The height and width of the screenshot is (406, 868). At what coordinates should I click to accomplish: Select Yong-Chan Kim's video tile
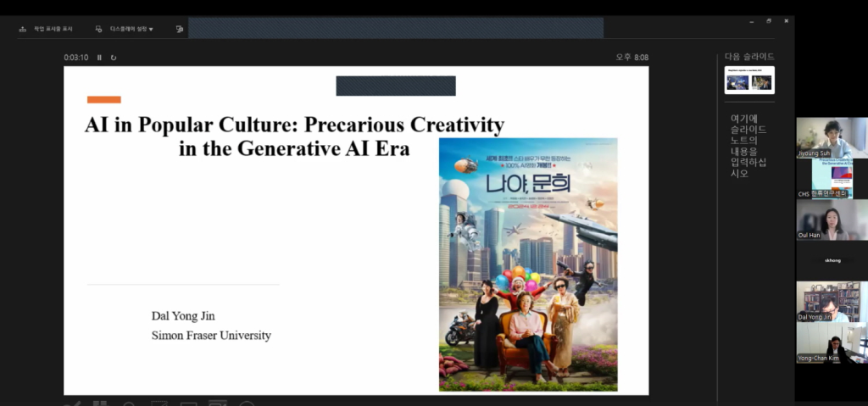(832, 342)
